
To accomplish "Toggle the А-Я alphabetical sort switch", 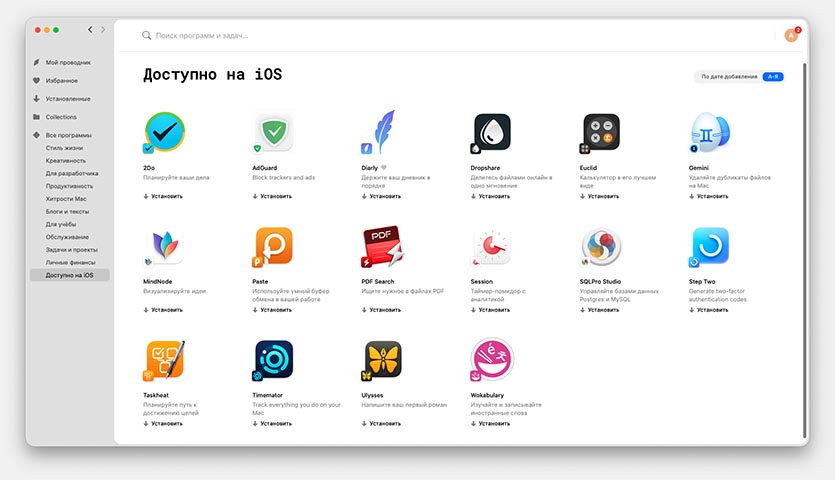I will [x=773, y=77].
